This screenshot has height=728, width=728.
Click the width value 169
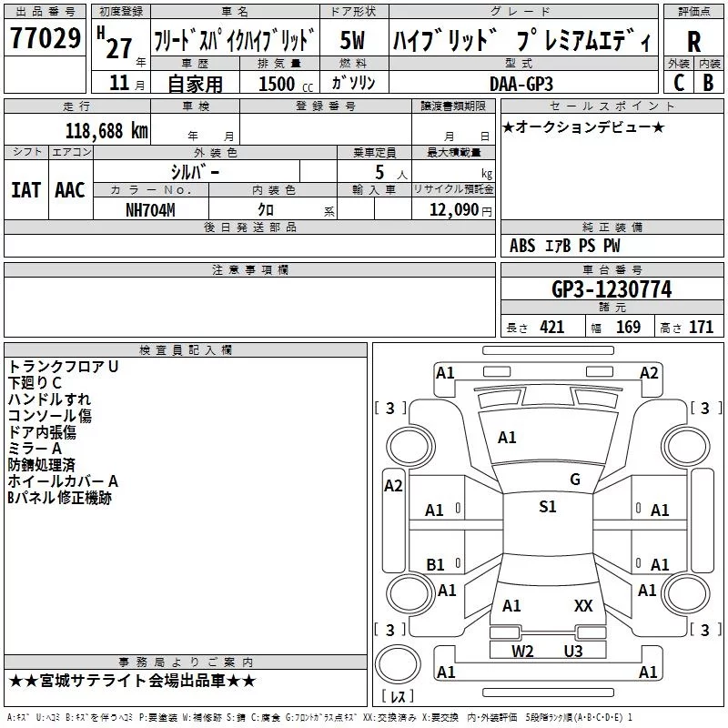point(628,327)
